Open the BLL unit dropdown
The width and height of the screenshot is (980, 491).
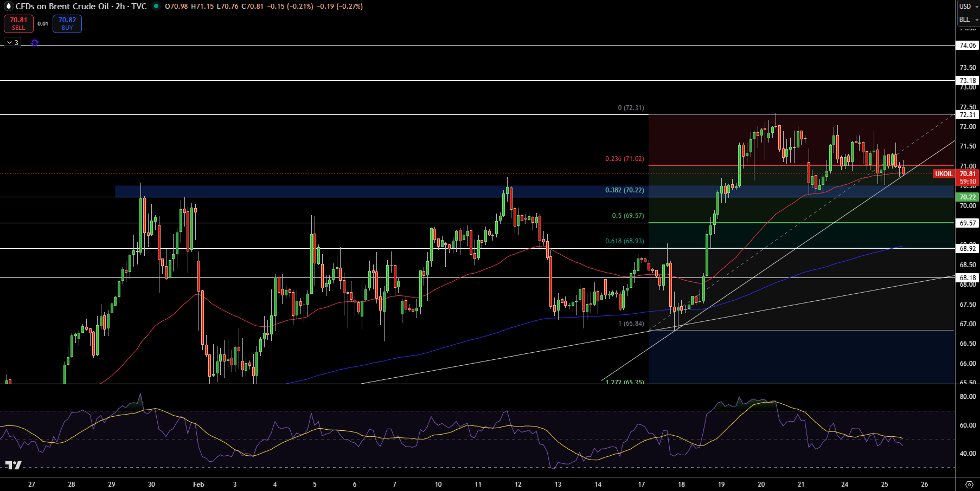[x=968, y=20]
